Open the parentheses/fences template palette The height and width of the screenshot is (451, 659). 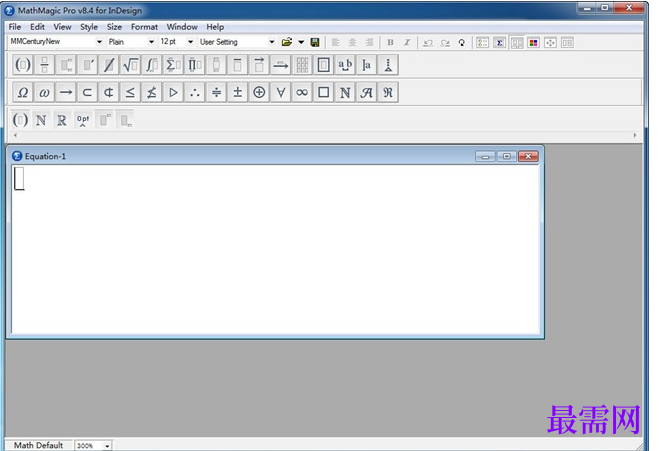point(23,65)
